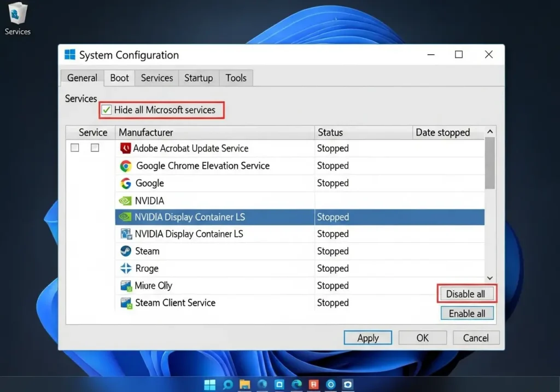This screenshot has width=560, height=392.
Task: Switch to the Tools tab
Action: pyautogui.click(x=236, y=78)
